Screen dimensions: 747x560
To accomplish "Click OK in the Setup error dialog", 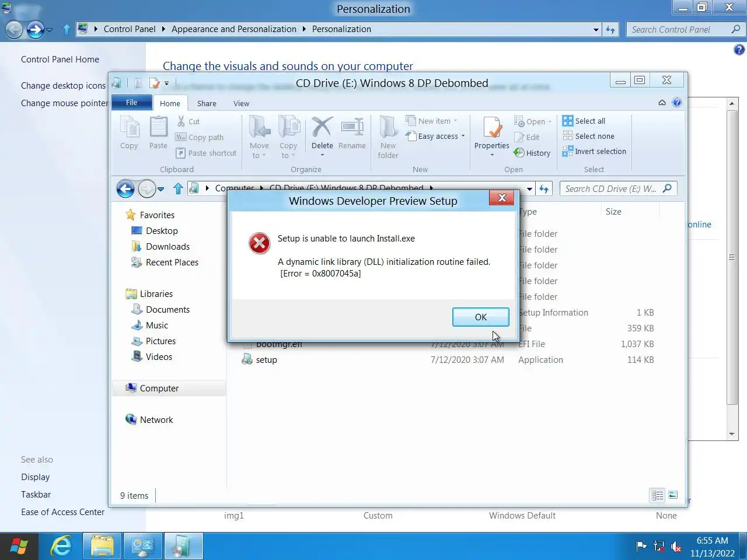I will (480, 317).
